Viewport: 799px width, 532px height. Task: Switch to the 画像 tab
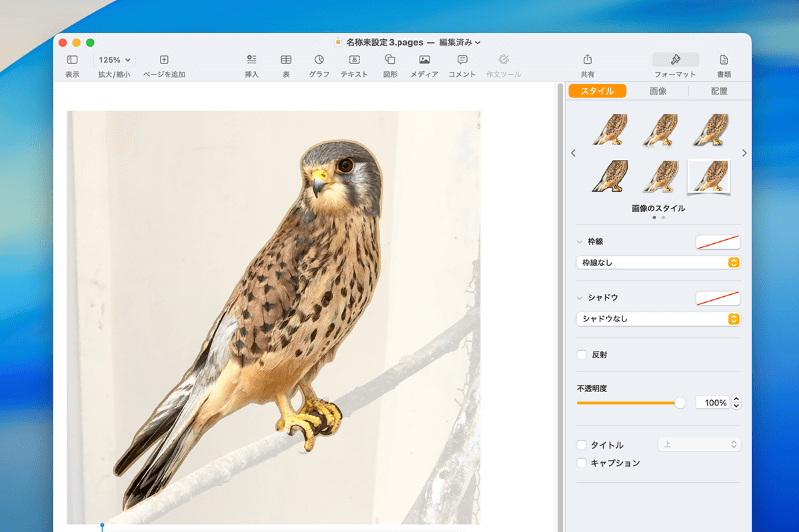point(658,91)
